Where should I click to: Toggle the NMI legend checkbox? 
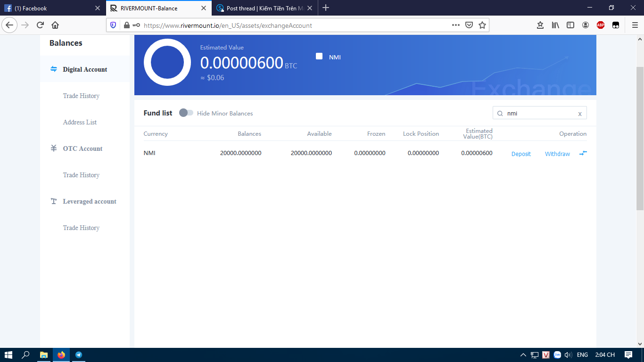[x=319, y=57]
